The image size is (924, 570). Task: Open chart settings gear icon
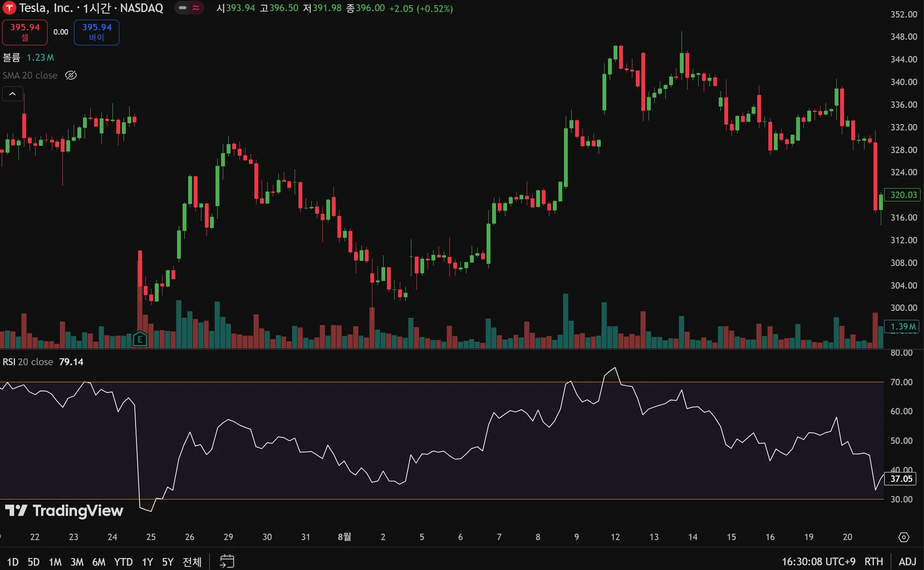pos(904,537)
